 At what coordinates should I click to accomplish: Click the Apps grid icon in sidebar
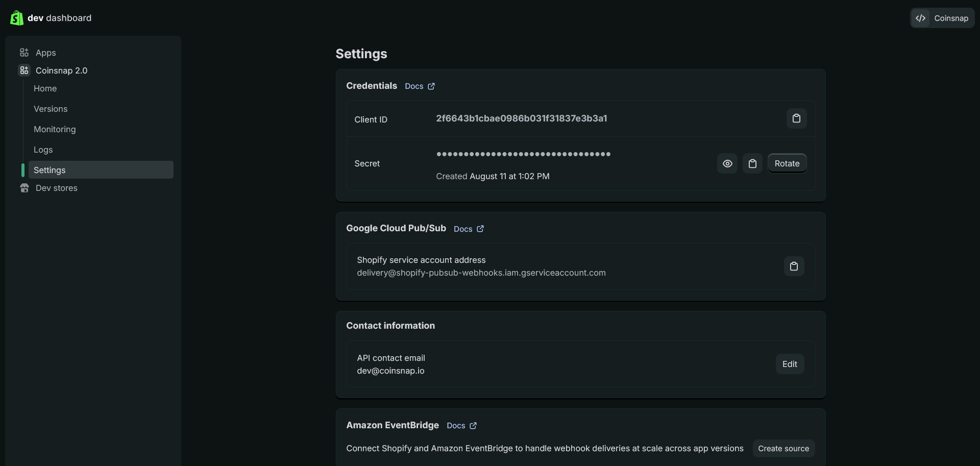(x=24, y=53)
